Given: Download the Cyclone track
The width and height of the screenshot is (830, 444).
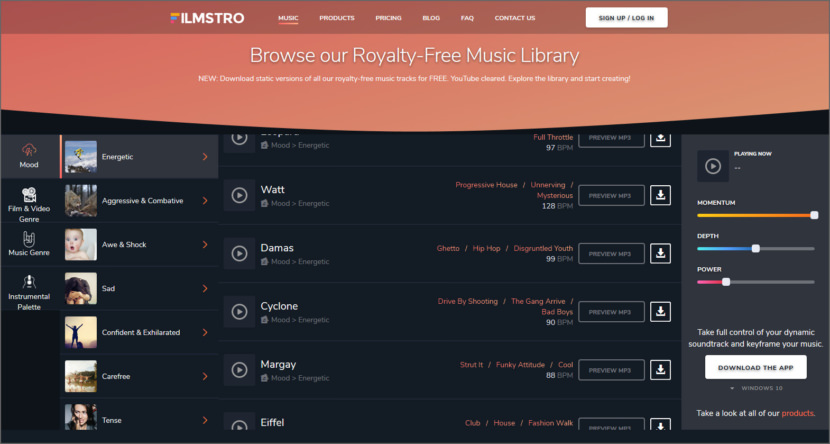Looking at the screenshot, I should tap(660, 312).
